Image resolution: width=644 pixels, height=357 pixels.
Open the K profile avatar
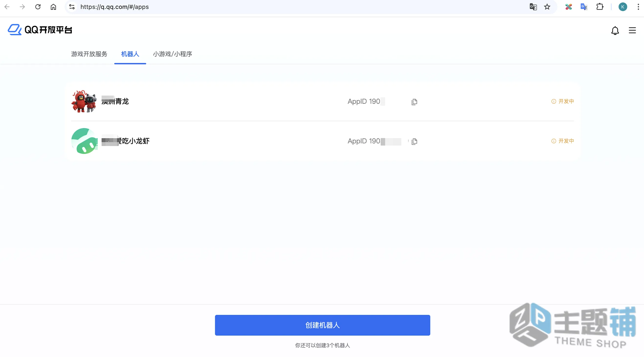click(x=622, y=7)
